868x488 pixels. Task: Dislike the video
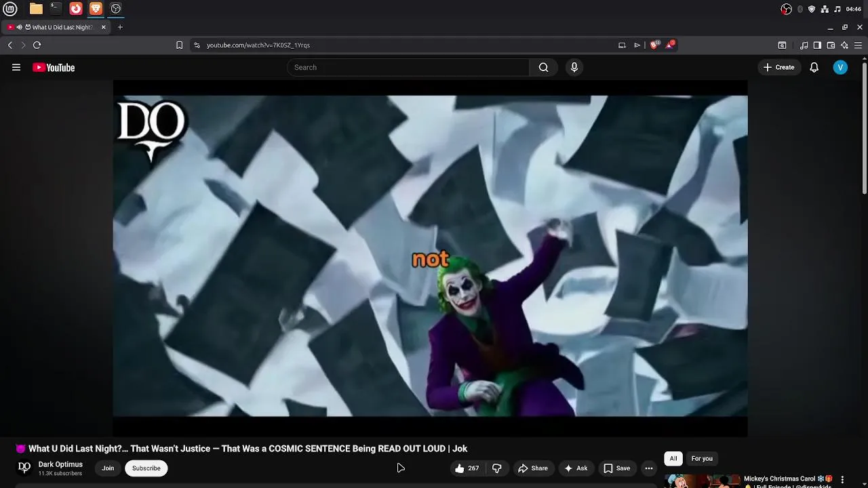[x=497, y=468]
